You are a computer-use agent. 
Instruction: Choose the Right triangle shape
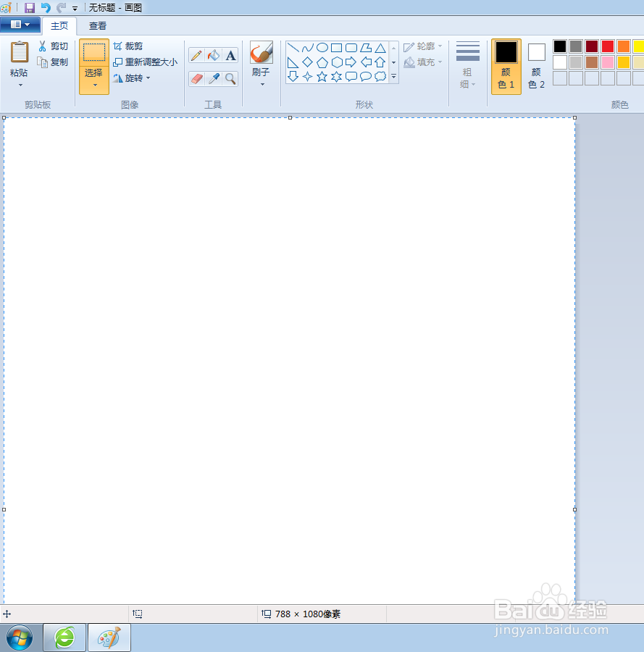coord(293,62)
